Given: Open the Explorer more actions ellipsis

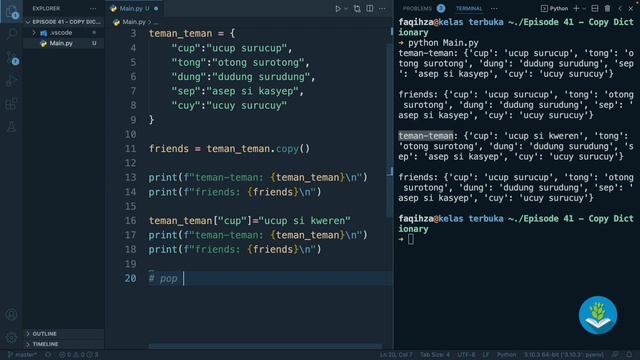Looking at the screenshot, I should [x=93, y=9].
